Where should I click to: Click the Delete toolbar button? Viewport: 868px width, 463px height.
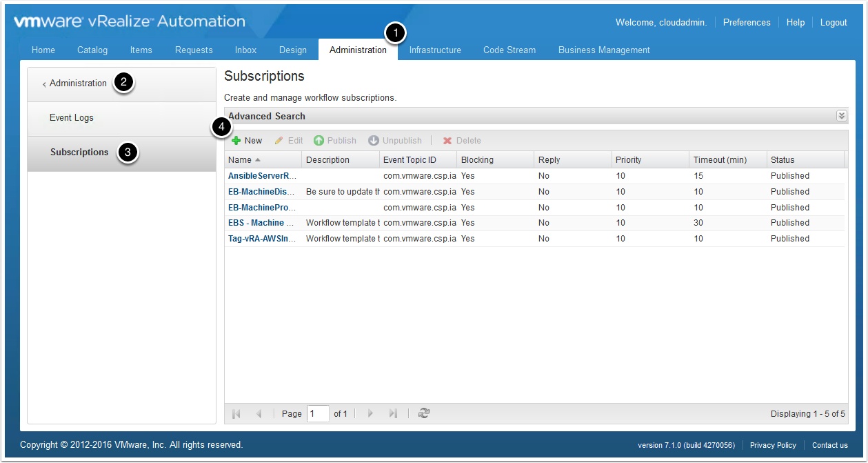(x=462, y=141)
